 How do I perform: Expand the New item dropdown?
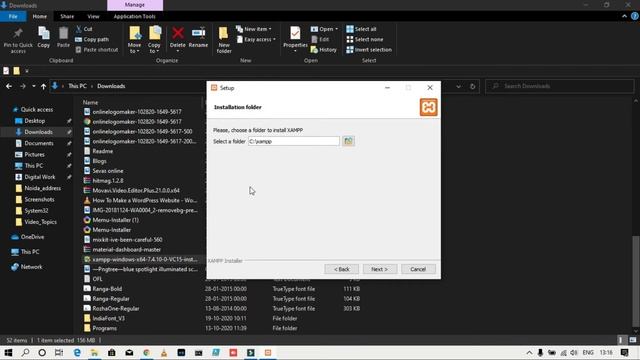coord(254,29)
